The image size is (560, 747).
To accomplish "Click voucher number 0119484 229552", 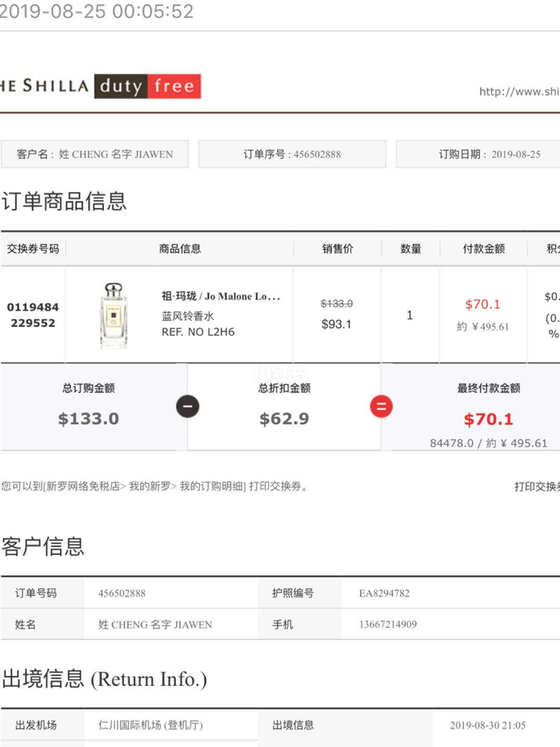I will (x=33, y=315).
